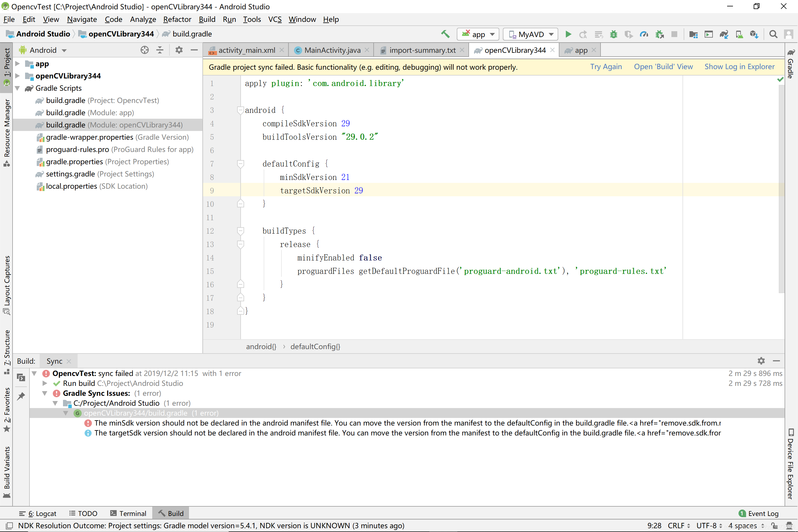Click the editor vertical scrollbar
The width and height of the screenshot is (798, 532).
point(781,189)
